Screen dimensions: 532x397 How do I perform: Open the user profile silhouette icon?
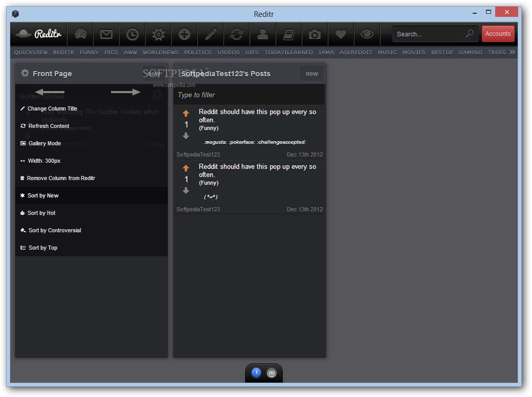pos(262,34)
